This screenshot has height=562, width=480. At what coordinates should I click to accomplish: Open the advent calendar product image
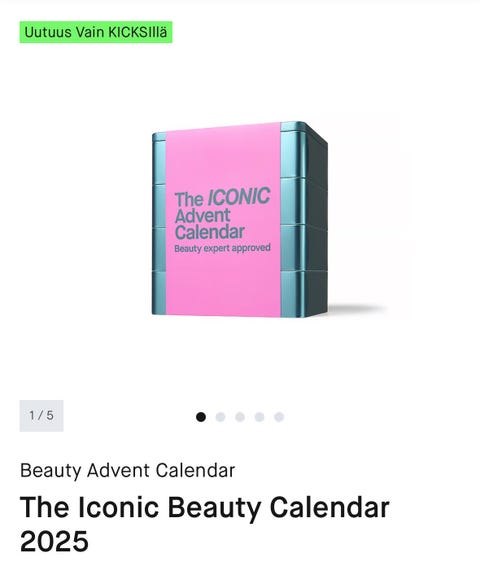pos(239,219)
